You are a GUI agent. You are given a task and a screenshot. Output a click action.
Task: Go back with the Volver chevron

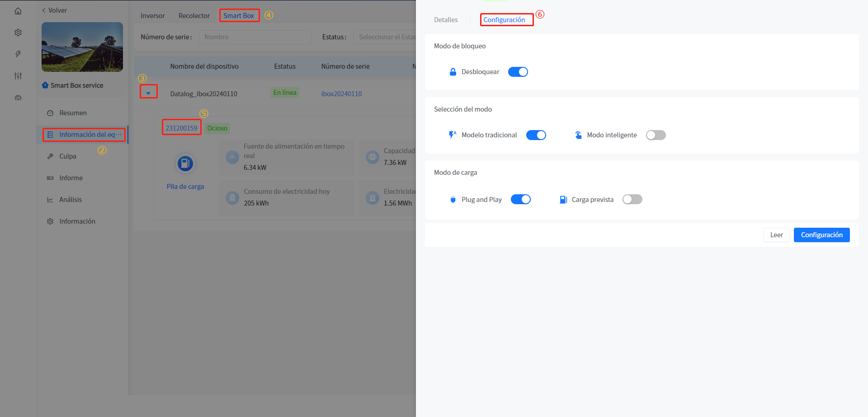pos(44,10)
